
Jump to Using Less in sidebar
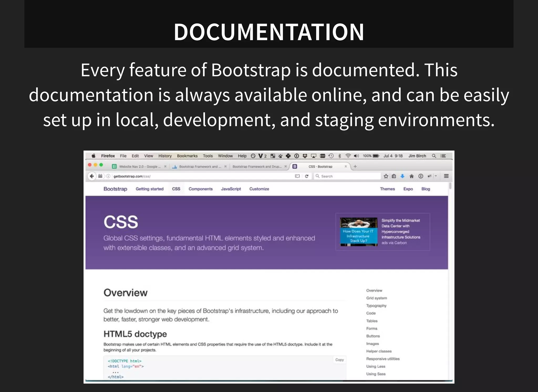pyautogui.click(x=376, y=367)
